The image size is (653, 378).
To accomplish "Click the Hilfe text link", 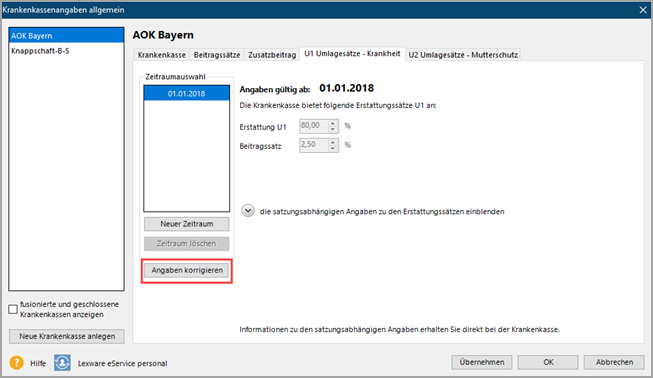I will [x=38, y=363].
